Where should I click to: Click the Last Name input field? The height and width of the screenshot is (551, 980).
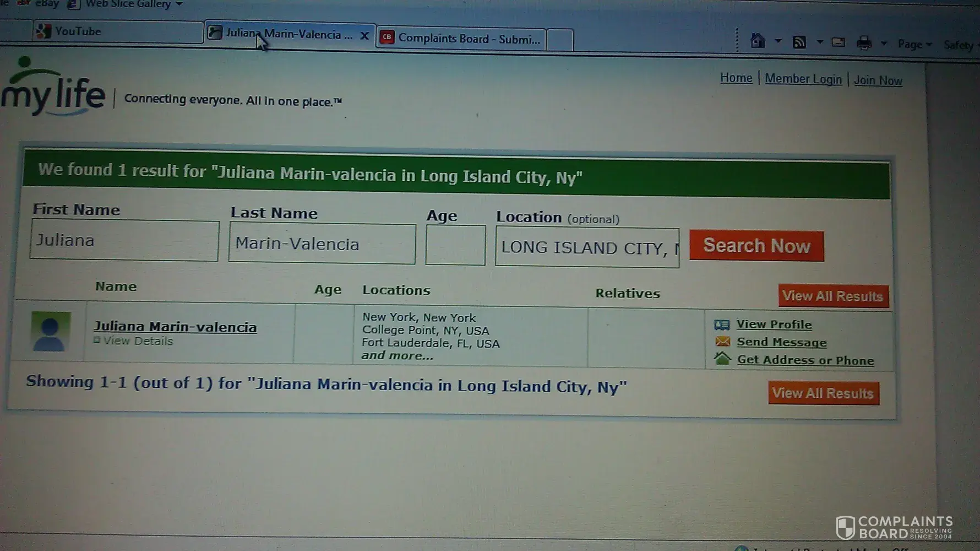pyautogui.click(x=322, y=244)
